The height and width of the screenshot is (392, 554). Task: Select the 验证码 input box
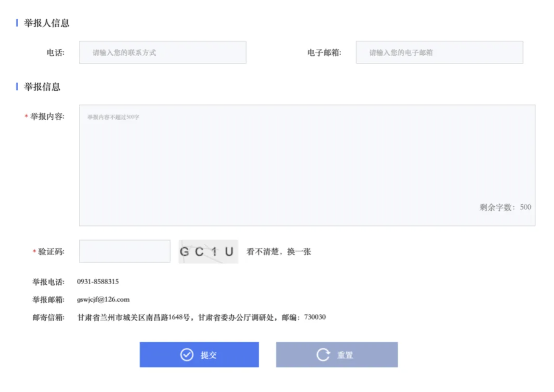(125, 251)
